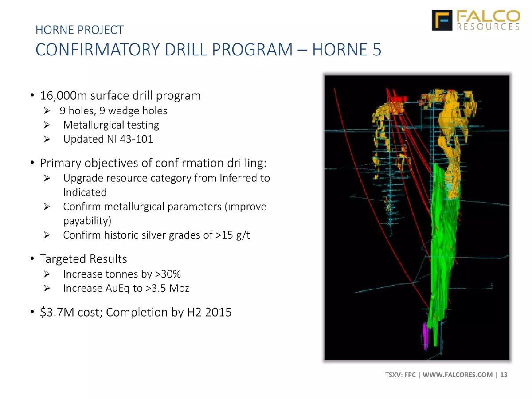This screenshot has height=399, width=532.
Task: Open the Horne 5 3D drill model image
Action: [x=417, y=217]
